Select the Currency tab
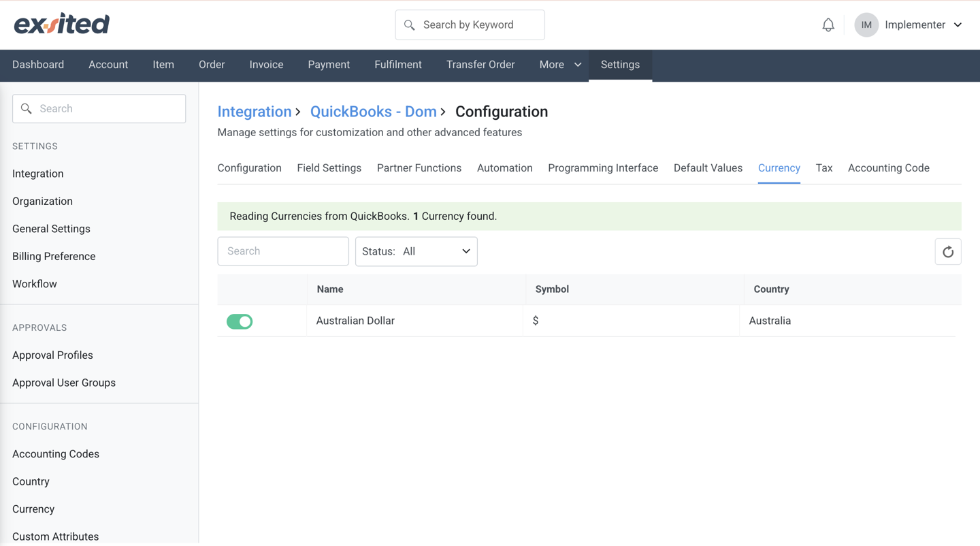The width and height of the screenshot is (980, 546). click(779, 168)
